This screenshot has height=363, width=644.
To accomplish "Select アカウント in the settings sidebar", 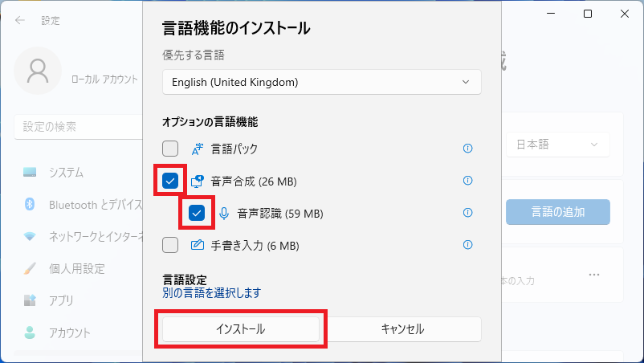I will 69,332.
